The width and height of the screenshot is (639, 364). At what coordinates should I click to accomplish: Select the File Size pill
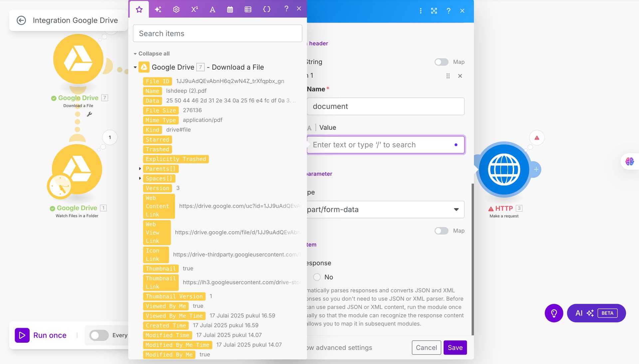click(161, 110)
